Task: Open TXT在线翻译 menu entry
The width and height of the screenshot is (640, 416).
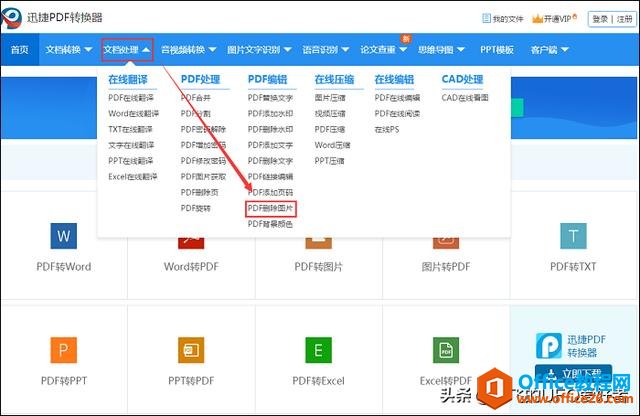Action: pyautogui.click(x=130, y=129)
